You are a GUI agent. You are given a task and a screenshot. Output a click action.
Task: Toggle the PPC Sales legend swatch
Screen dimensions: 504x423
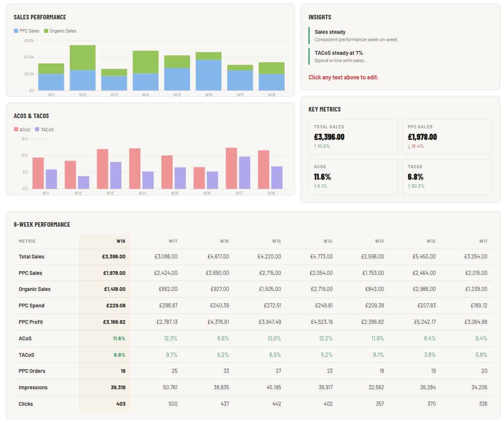click(16, 31)
